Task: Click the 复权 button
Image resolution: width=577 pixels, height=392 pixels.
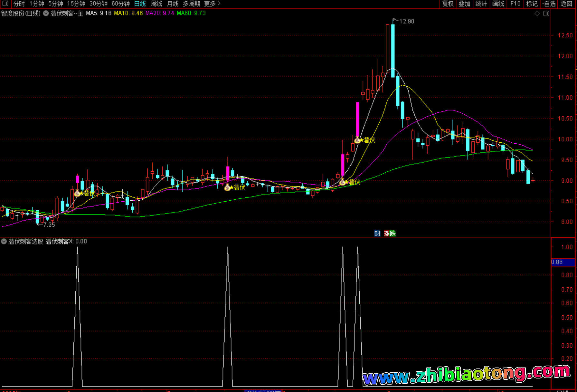Action: [x=448, y=4]
